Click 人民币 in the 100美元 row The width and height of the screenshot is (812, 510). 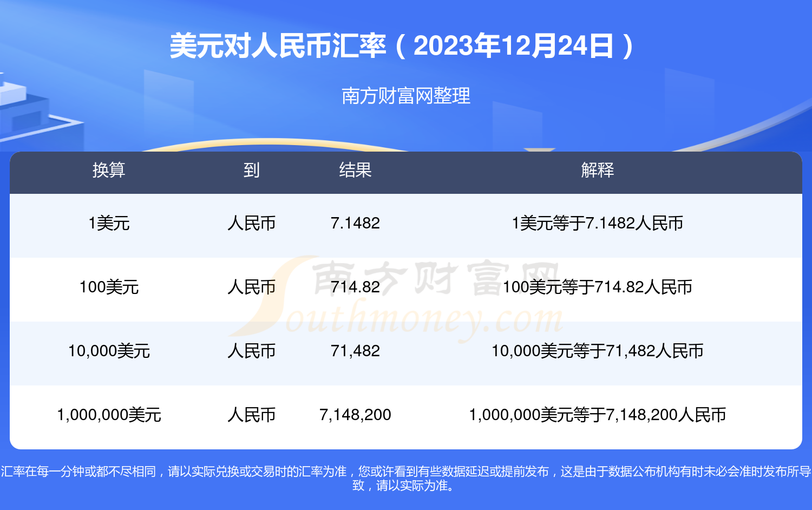pos(251,287)
